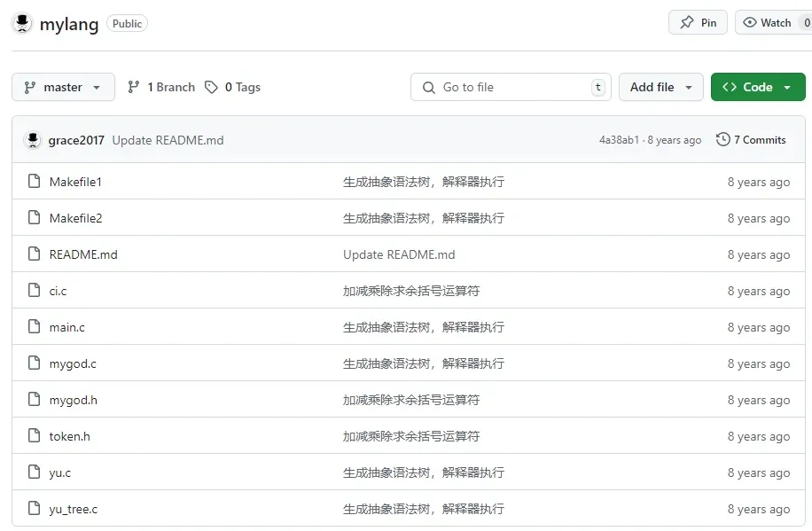
Task: Click the file icon beside ci.c
Action: tap(35, 290)
